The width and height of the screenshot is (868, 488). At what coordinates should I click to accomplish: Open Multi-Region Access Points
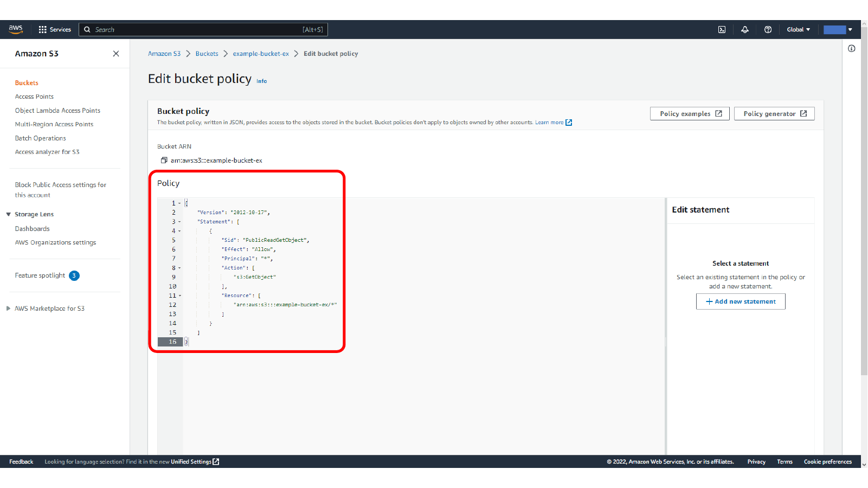click(x=54, y=124)
